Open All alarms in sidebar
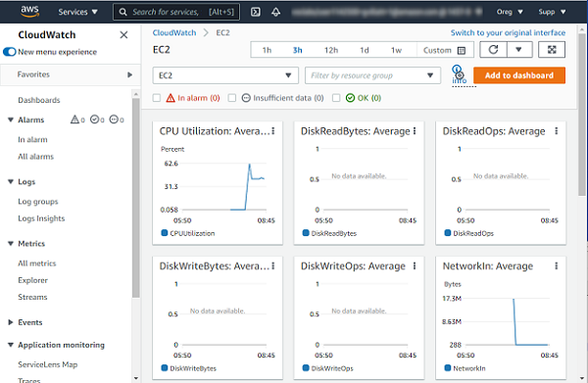 [35, 157]
